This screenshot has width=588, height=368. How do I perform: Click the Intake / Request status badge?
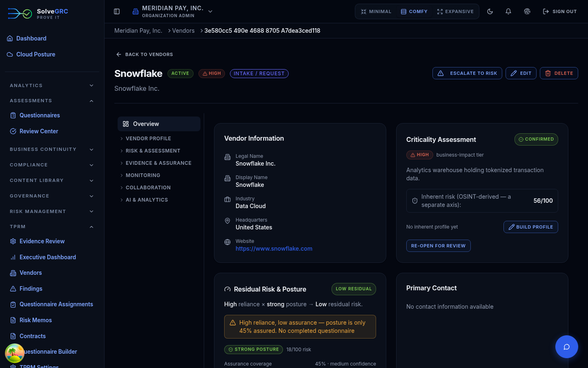point(259,74)
